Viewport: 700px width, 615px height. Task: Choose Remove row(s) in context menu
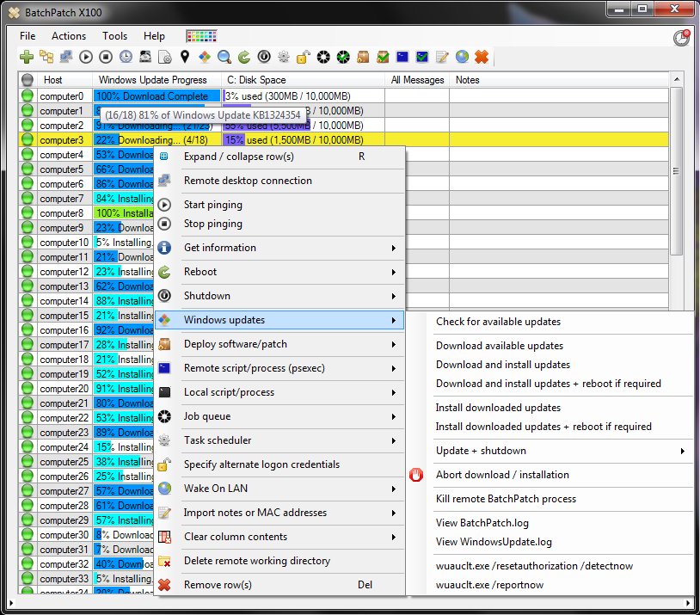coord(279,585)
